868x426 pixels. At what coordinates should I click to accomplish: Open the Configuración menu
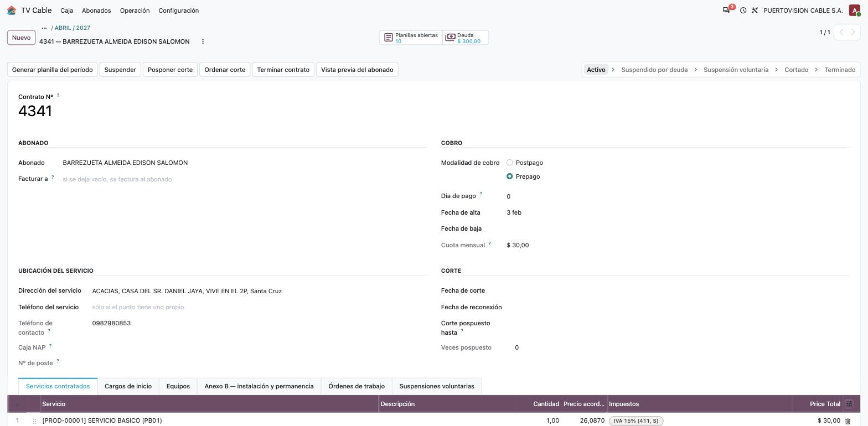pos(178,11)
